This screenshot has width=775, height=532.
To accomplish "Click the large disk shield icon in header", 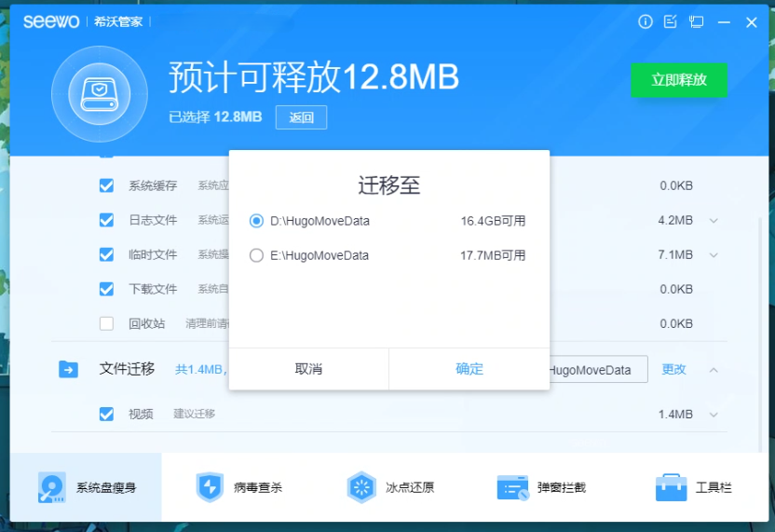I will (x=99, y=94).
